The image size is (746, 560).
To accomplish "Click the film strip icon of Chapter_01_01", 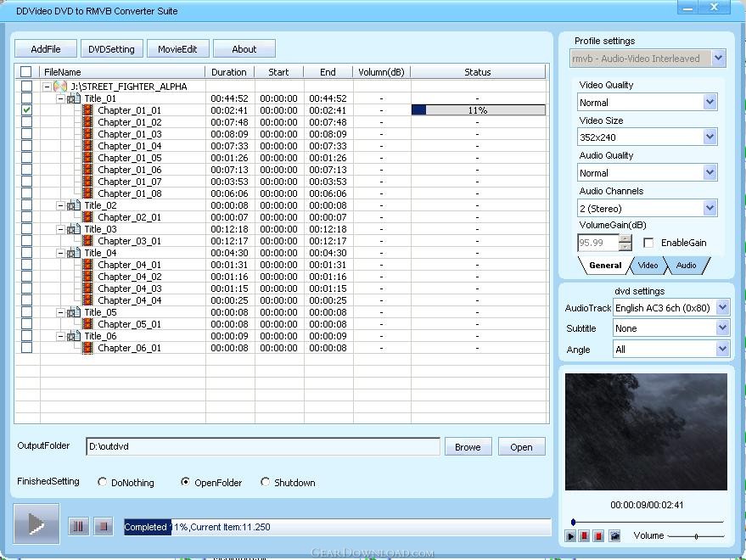I will click(x=87, y=110).
